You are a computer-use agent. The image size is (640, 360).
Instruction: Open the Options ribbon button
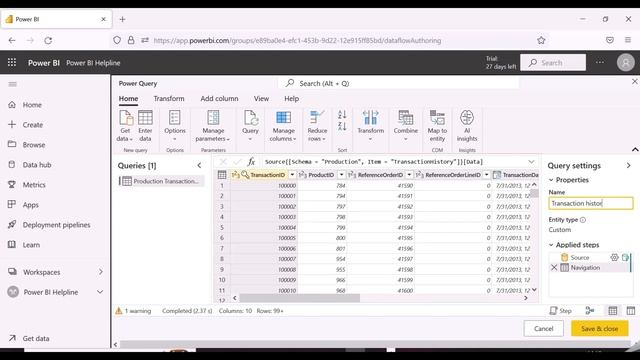tap(175, 126)
